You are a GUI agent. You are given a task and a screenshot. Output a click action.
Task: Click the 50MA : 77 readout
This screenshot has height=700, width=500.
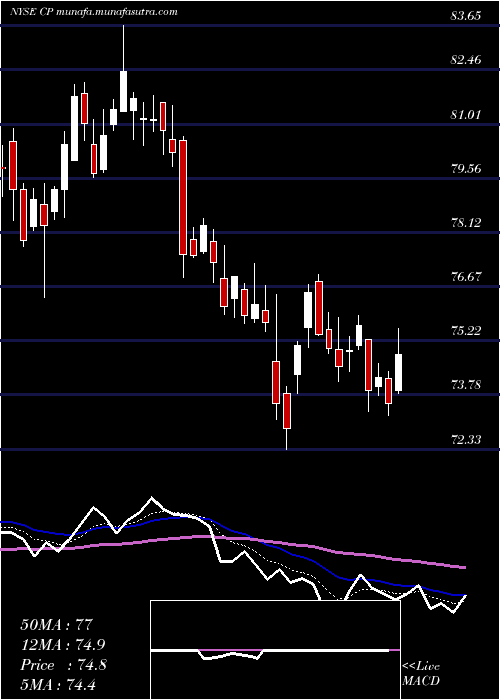(x=57, y=625)
